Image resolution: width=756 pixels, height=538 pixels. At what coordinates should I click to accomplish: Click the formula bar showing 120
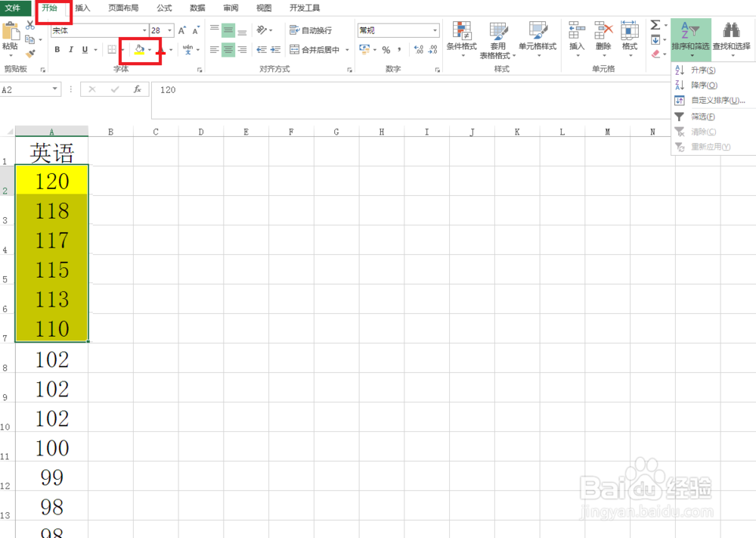click(410, 100)
